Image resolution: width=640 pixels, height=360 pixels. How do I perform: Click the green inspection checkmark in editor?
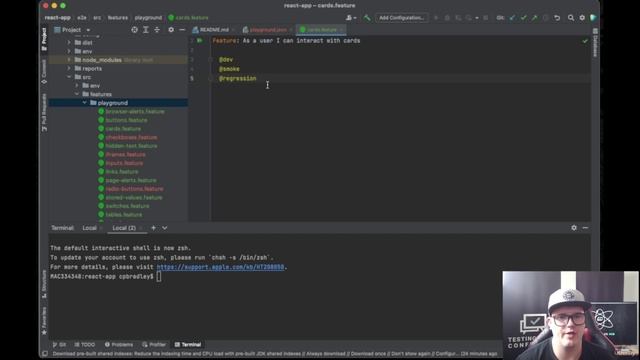(x=585, y=41)
